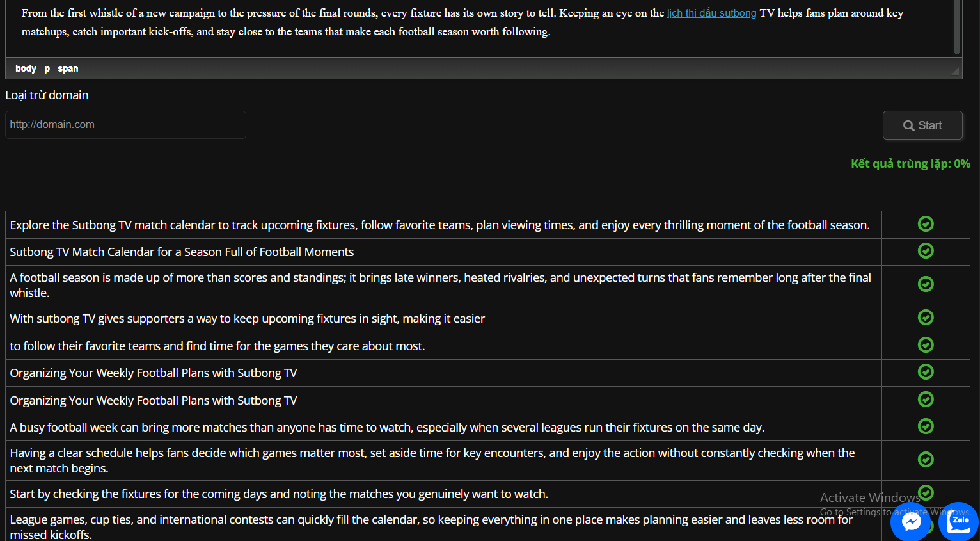Screen dimensions: 980x541
Task: Click the Start search button
Action: tap(922, 125)
